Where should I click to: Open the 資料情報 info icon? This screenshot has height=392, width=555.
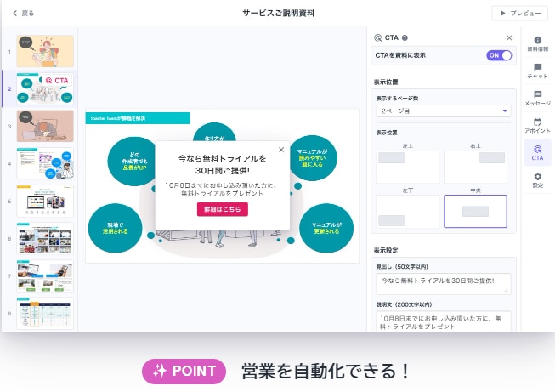(537, 44)
